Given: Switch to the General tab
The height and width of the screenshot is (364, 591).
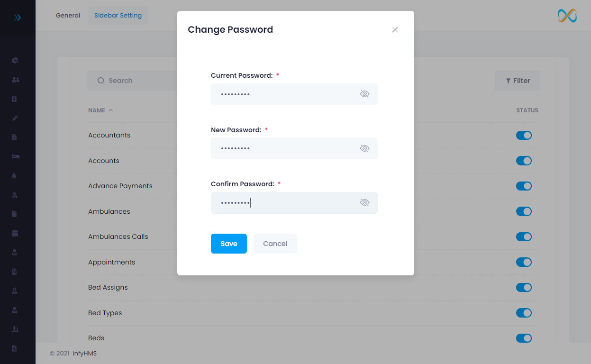Looking at the screenshot, I should tap(68, 15).
